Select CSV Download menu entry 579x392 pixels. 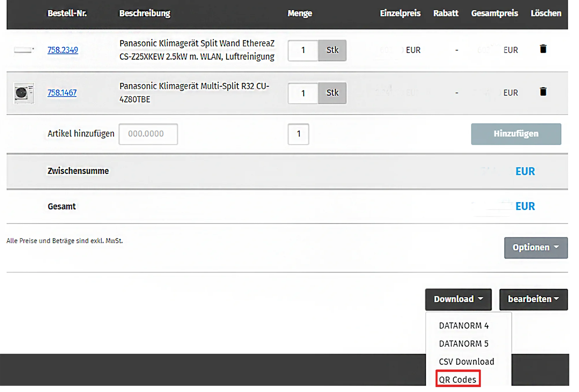[x=466, y=362]
